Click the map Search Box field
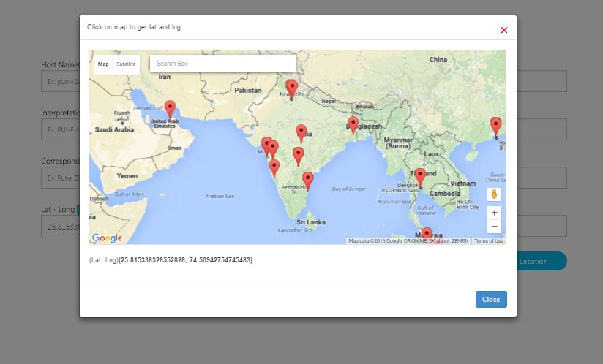The height and width of the screenshot is (364, 603). tap(222, 64)
